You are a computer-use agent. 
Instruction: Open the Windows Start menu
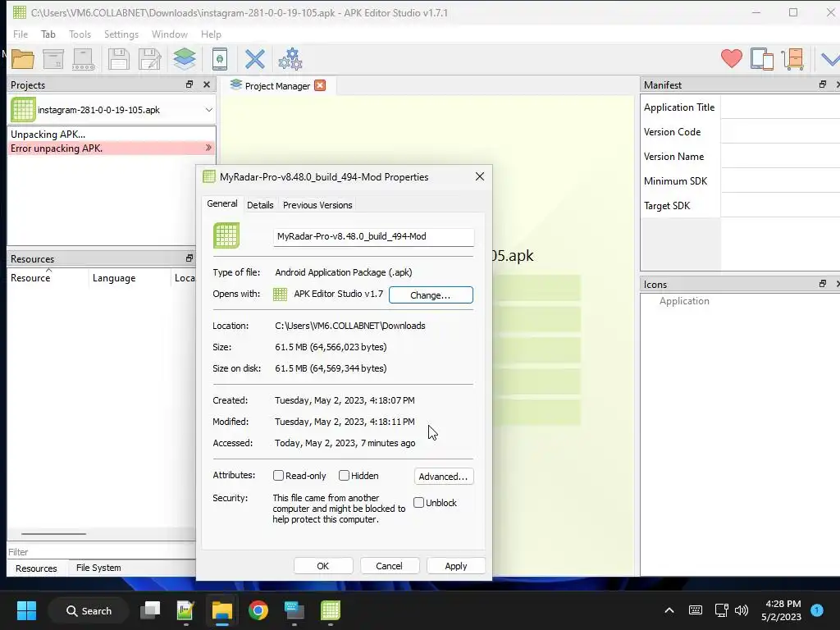(26, 610)
